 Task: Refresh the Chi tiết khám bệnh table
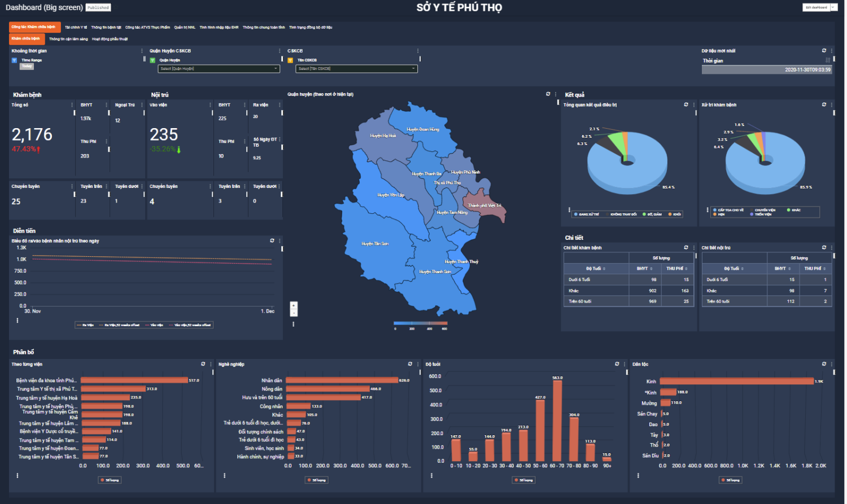(686, 247)
